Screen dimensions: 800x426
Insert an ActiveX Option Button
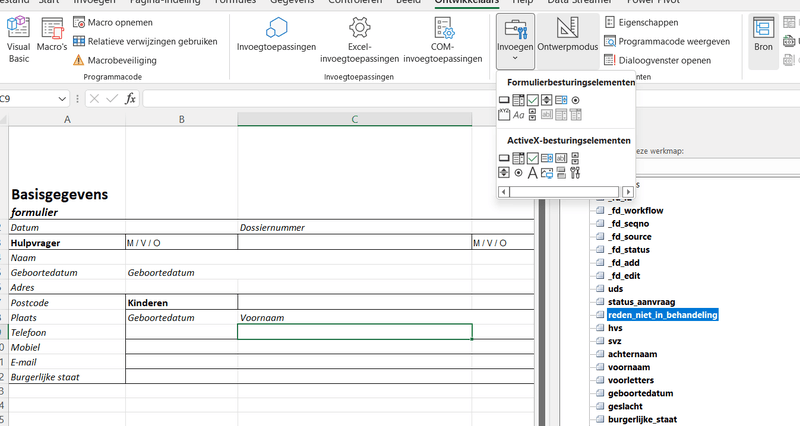pyautogui.click(x=518, y=173)
